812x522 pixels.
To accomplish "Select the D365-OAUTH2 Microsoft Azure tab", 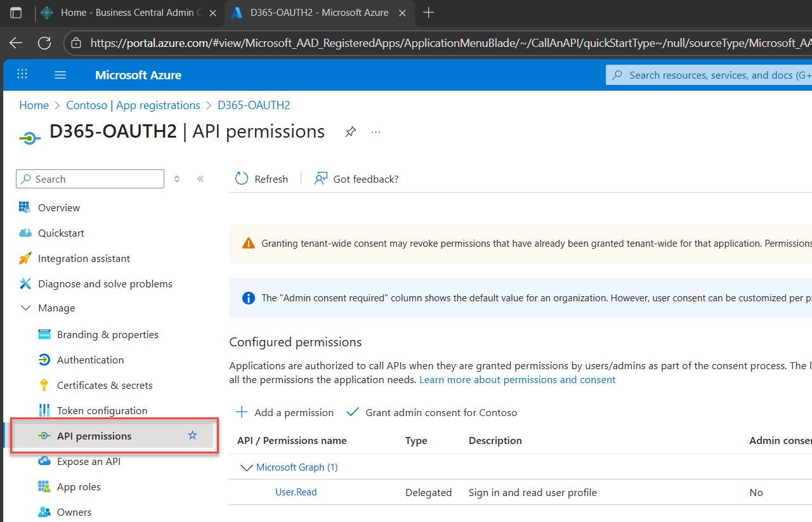I will [x=318, y=13].
